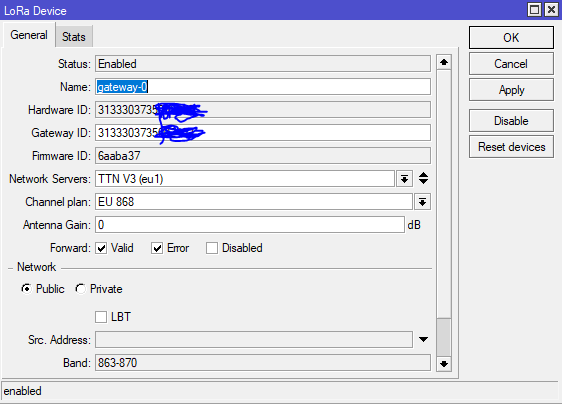Select the Private network radio button

coord(81,289)
